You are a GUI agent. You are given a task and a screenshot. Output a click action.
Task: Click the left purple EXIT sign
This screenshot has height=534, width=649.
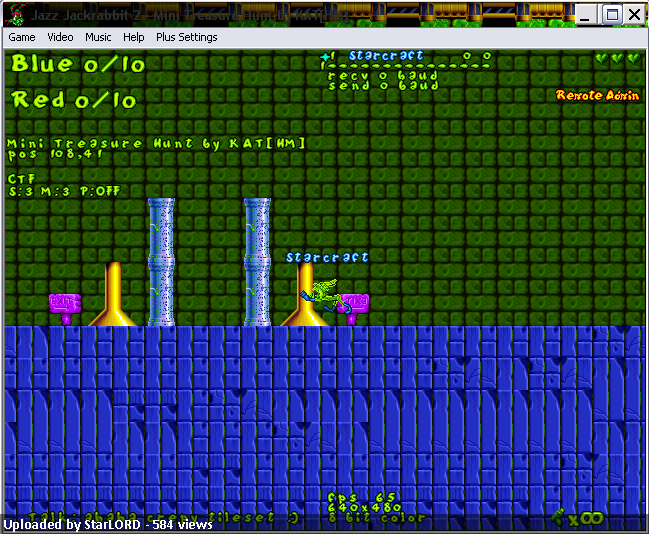point(65,309)
